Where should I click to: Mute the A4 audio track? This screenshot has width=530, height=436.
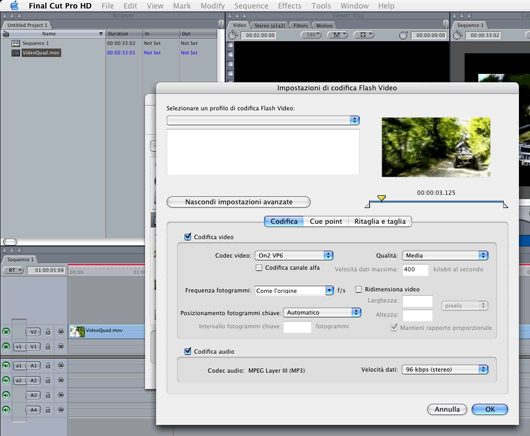pos(6,410)
